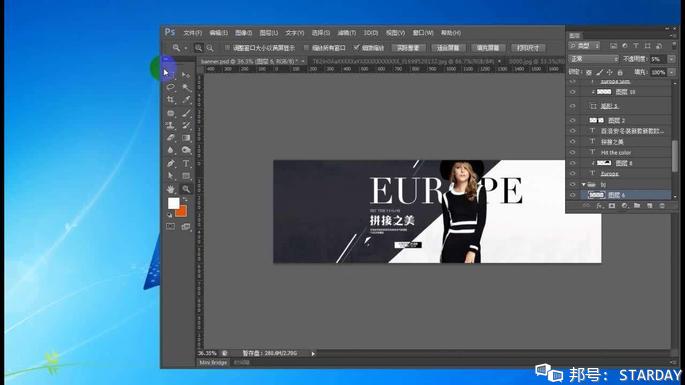The height and width of the screenshot is (385, 685).
Task: Hide the 图层 4 layer
Action: [x=573, y=163]
